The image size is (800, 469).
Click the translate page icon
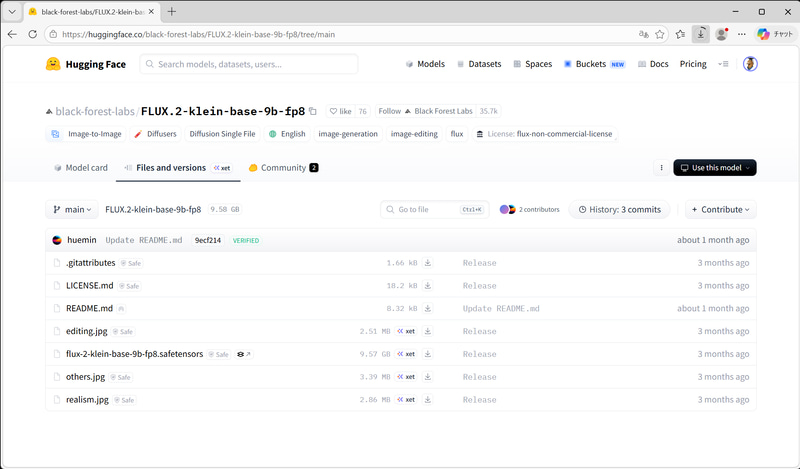643,34
